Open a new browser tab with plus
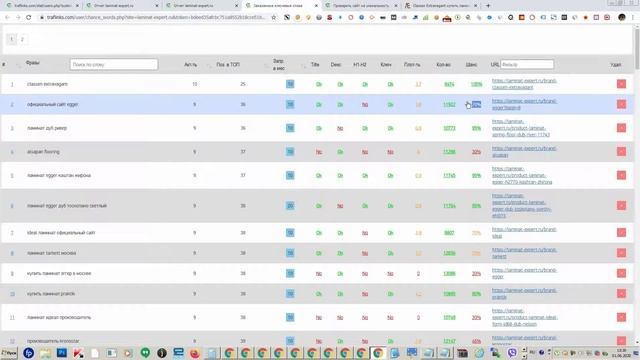640x360 pixels. 488,6
